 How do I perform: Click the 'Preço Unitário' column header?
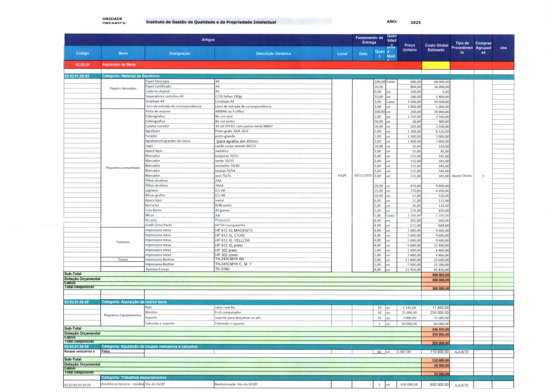[410, 48]
